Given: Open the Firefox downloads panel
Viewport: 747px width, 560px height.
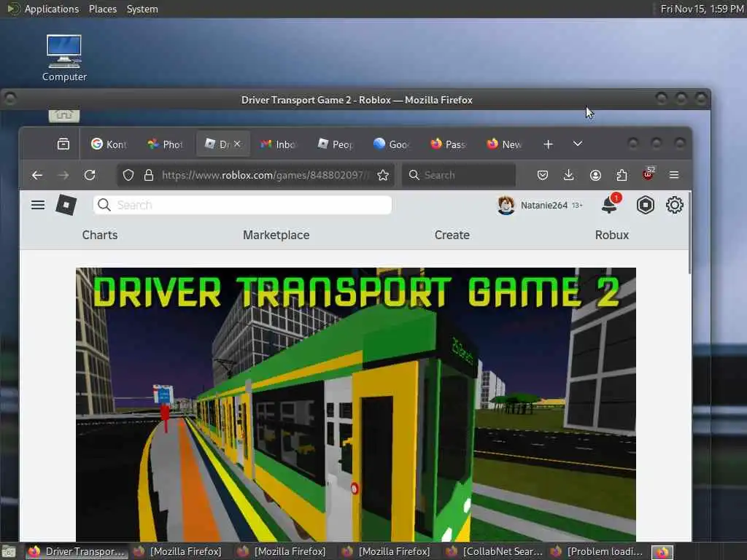Looking at the screenshot, I should pos(568,175).
